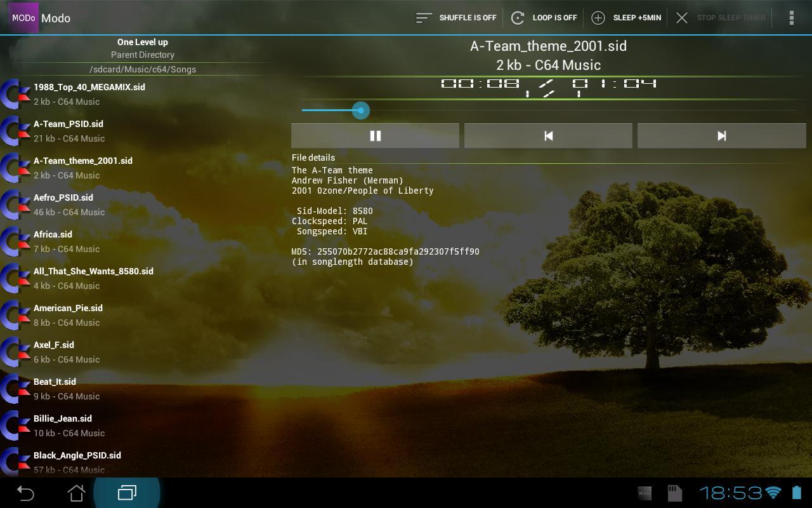812x508 pixels.
Task: Skip to the next track
Action: point(721,136)
